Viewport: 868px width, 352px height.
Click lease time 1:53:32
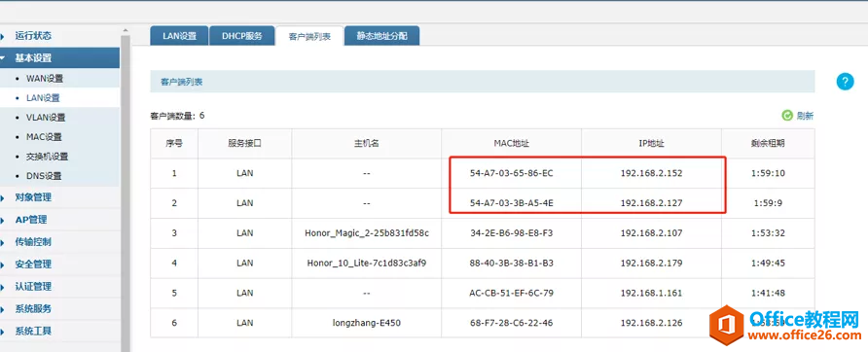point(768,233)
